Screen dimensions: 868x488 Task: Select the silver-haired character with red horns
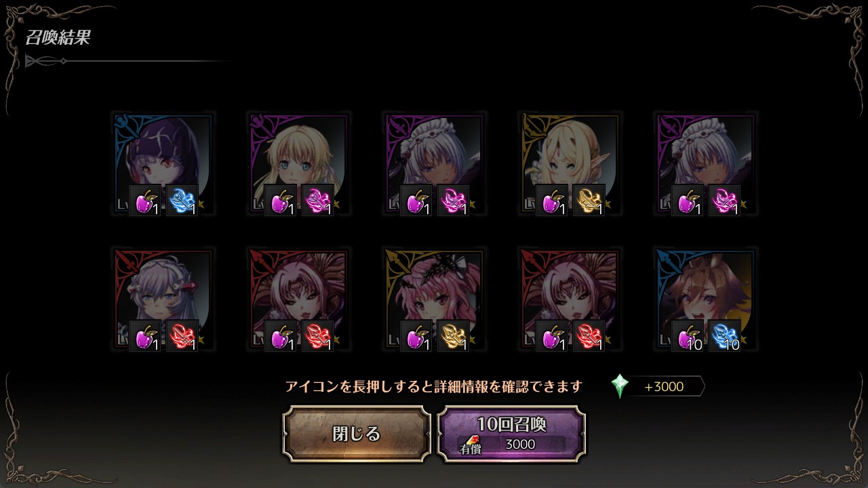pos(163,300)
